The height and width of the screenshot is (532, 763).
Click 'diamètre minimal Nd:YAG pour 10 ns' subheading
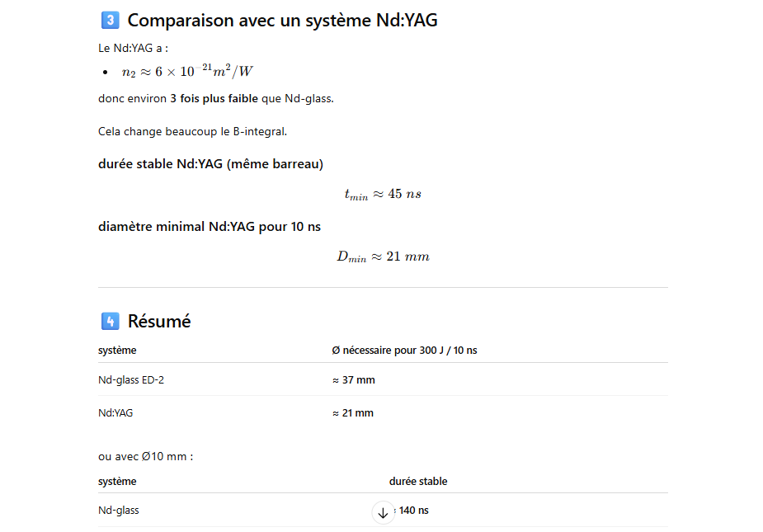(x=209, y=226)
